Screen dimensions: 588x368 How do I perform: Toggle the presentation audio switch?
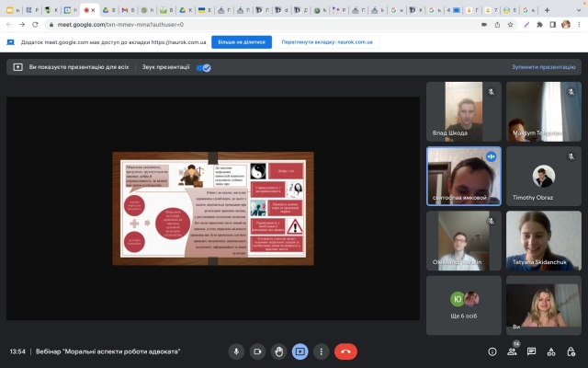pyautogui.click(x=204, y=67)
